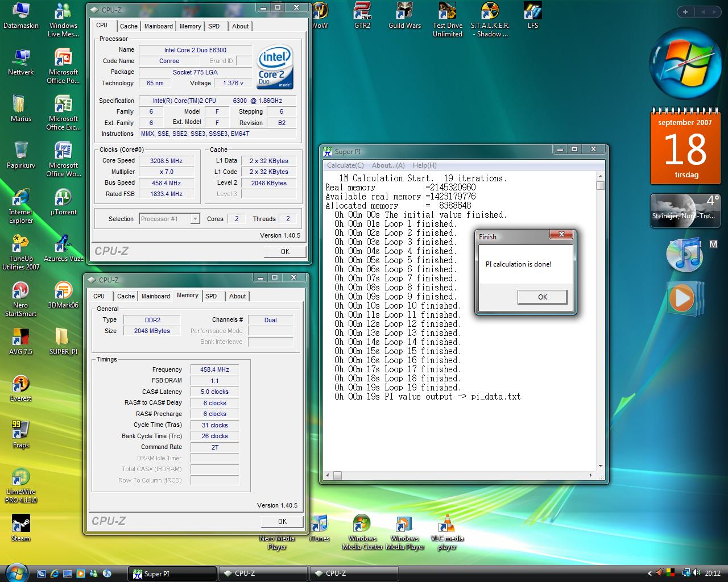This screenshot has width=728, height=582.
Task: Click Super PI vertical scrollbar up arrow
Action: click(600, 176)
